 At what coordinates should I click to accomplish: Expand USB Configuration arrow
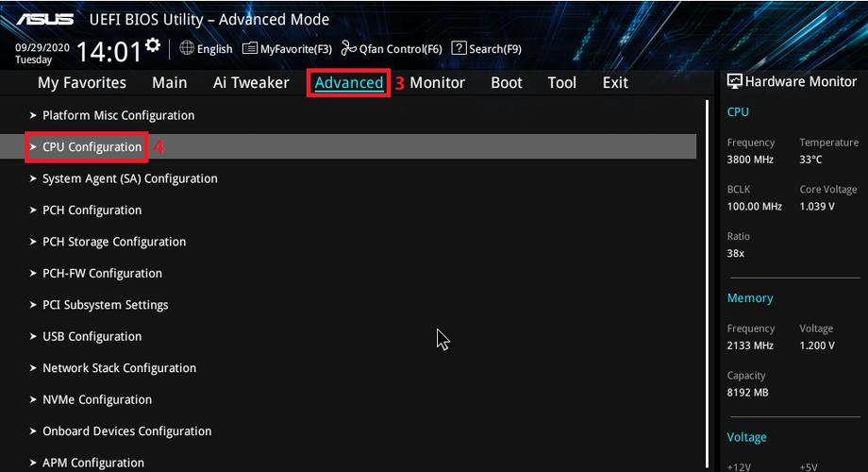[33, 336]
